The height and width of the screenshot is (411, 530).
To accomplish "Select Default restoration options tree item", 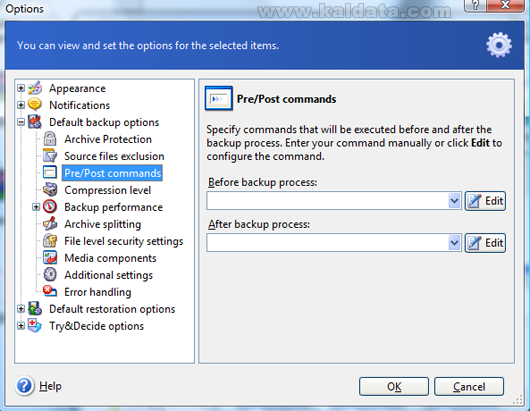I will pyautogui.click(x=112, y=309).
